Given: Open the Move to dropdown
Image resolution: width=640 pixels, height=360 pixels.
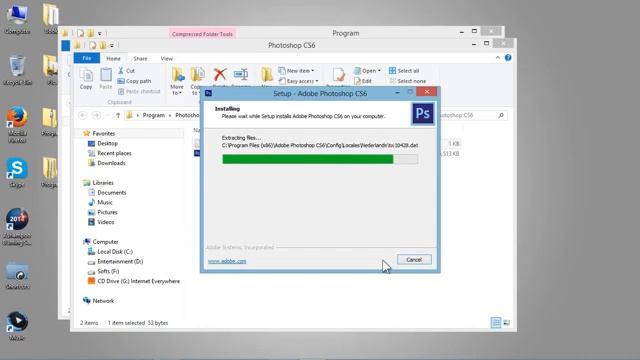Looking at the screenshot, I should [x=177, y=82].
